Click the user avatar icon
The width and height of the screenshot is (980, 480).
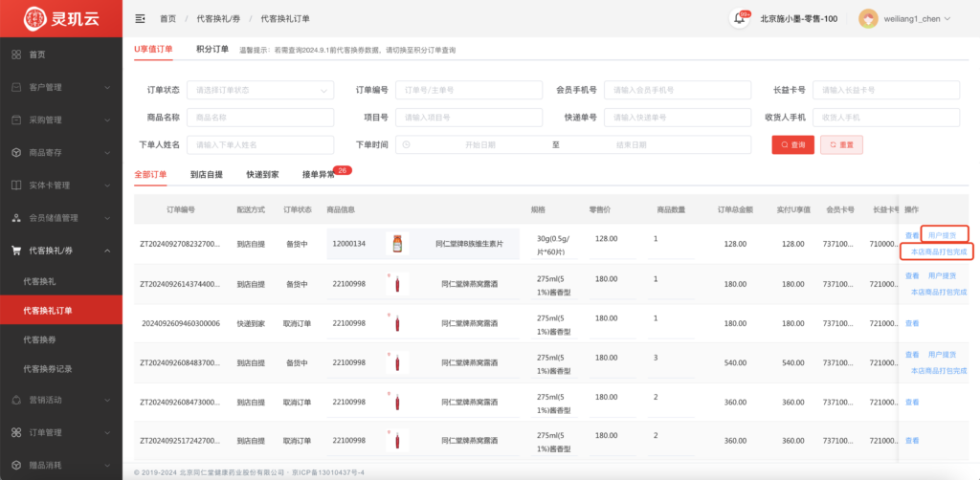click(868, 19)
